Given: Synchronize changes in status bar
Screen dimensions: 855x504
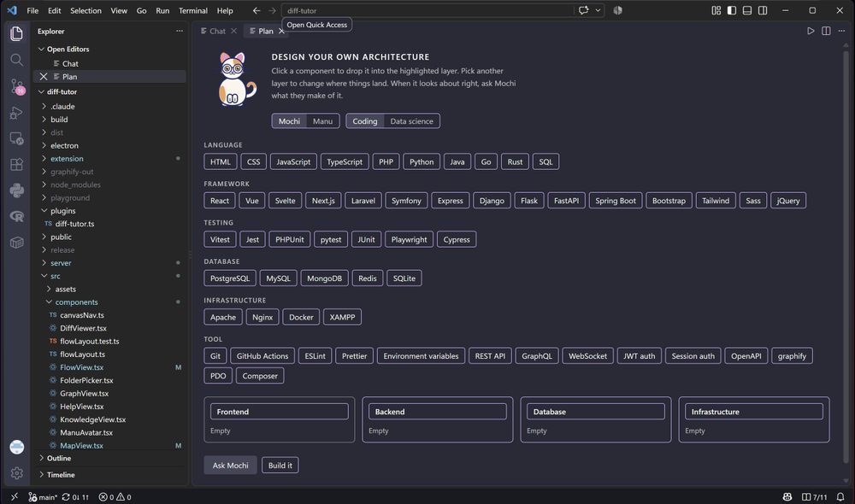Looking at the screenshot, I should click(x=75, y=497).
